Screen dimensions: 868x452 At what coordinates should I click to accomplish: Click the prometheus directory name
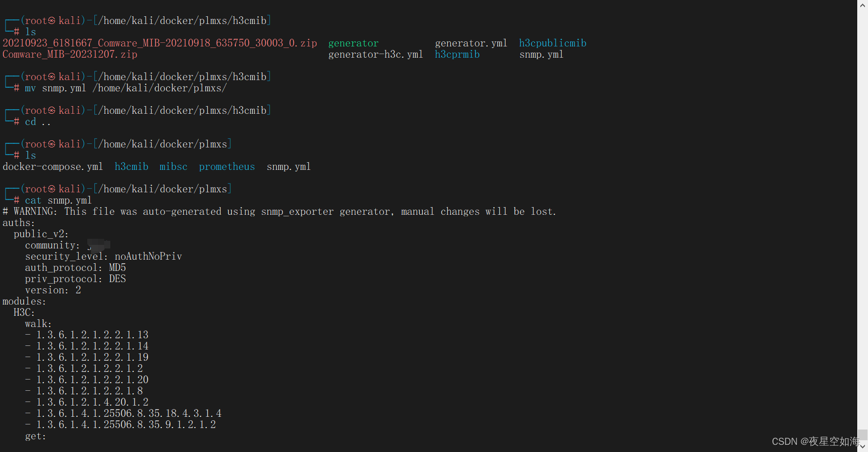coord(227,167)
